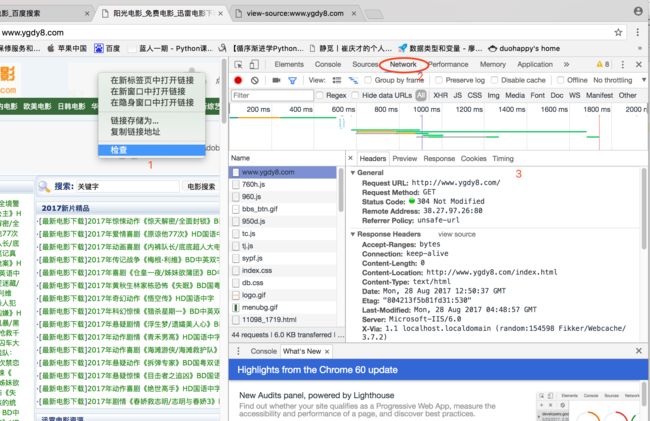Close the bottom drawer panel
This screenshot has width=650, height=421.
(639, 351)
